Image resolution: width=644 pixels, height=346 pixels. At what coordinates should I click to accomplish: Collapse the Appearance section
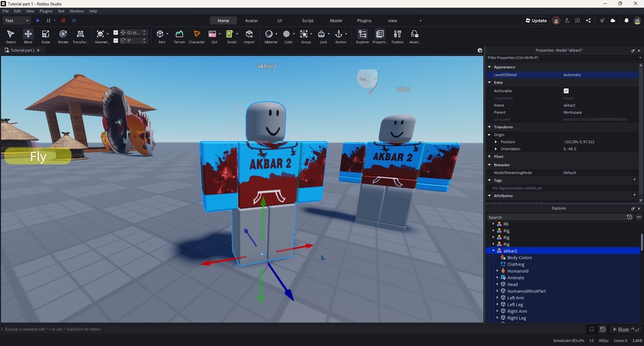click(490, 67)
